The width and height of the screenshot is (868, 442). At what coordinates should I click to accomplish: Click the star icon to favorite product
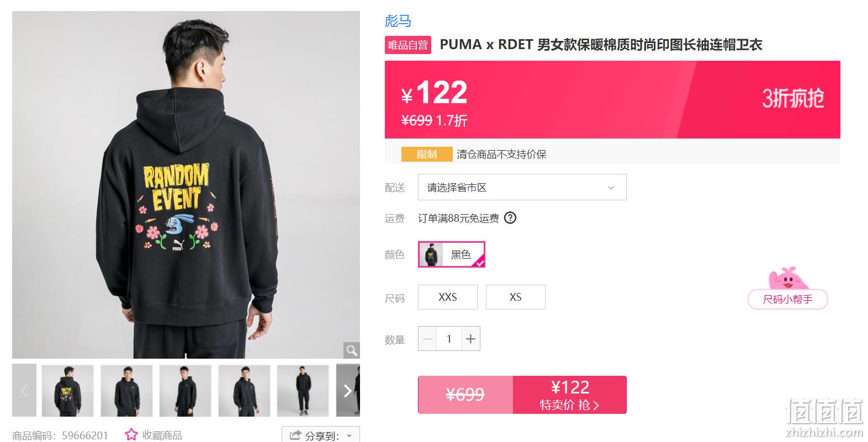131,435
